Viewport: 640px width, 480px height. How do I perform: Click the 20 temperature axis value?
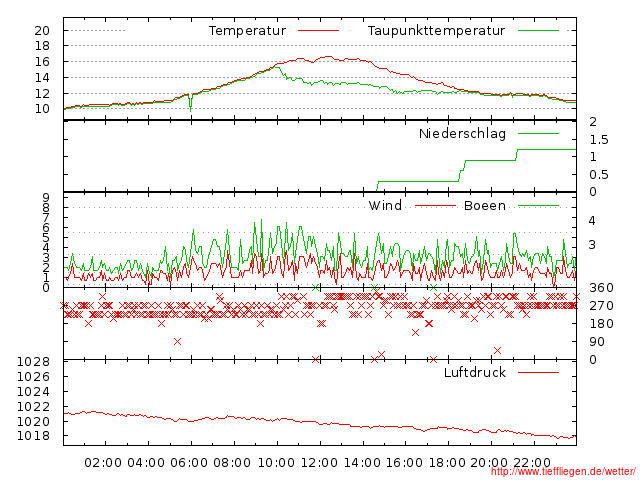(42, 31)
